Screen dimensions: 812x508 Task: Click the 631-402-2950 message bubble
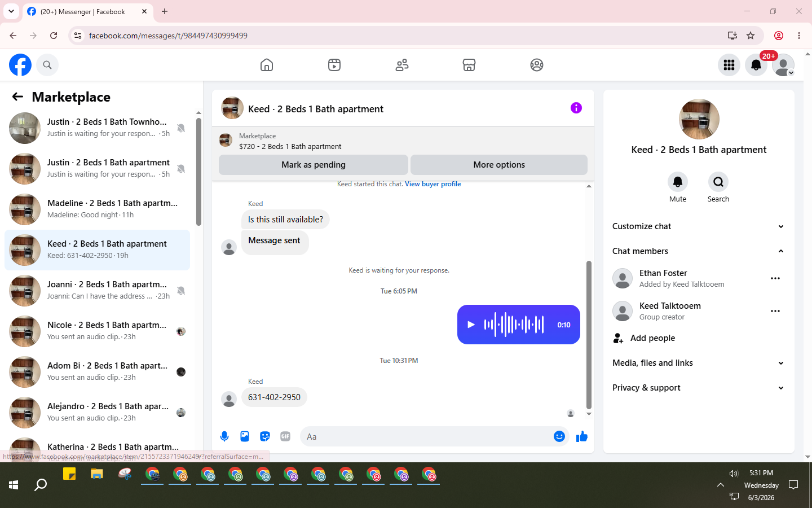pos(274,397)
